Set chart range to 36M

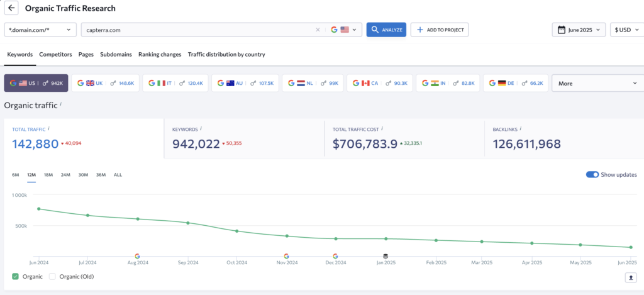coord(101,175)
